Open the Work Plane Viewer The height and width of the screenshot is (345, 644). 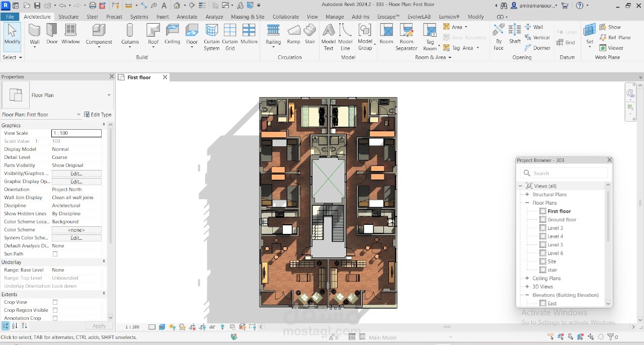tap(611, 48)
